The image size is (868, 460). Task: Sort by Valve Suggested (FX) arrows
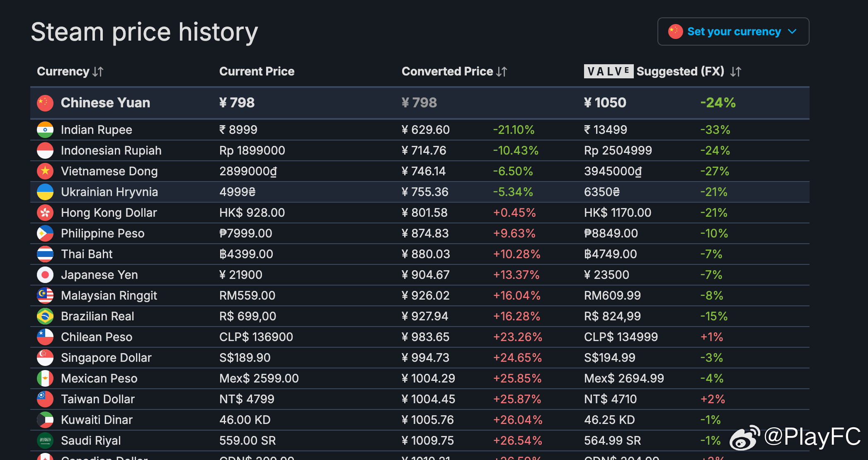coord(736,72)
